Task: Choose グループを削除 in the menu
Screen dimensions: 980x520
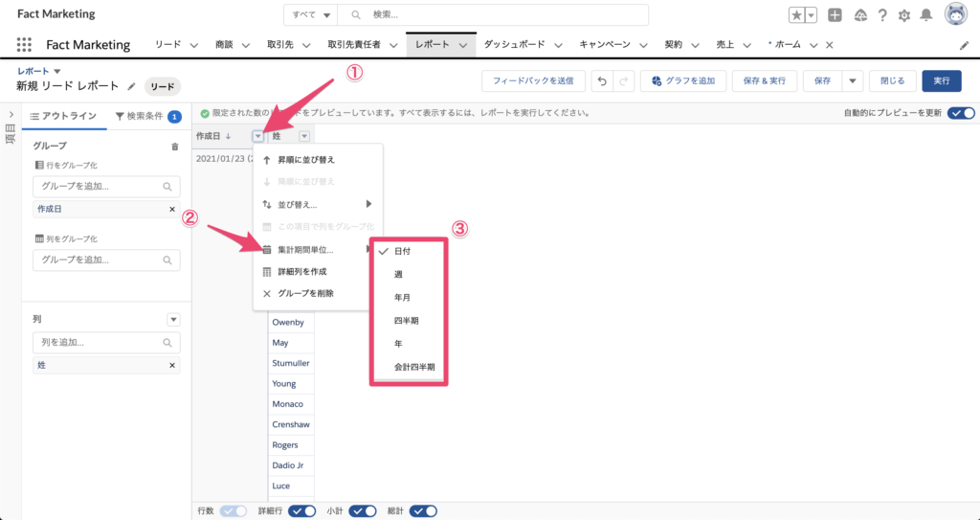Action: (318, 293)
